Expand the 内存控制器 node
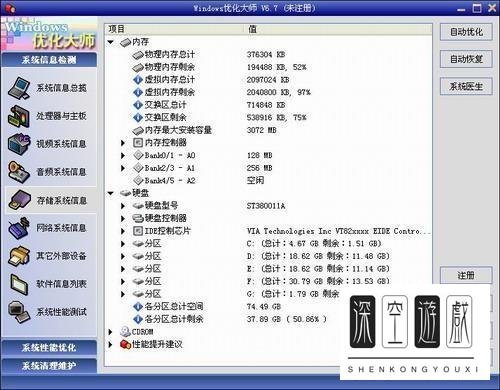 pyautogui.click(x=123, y=143)
